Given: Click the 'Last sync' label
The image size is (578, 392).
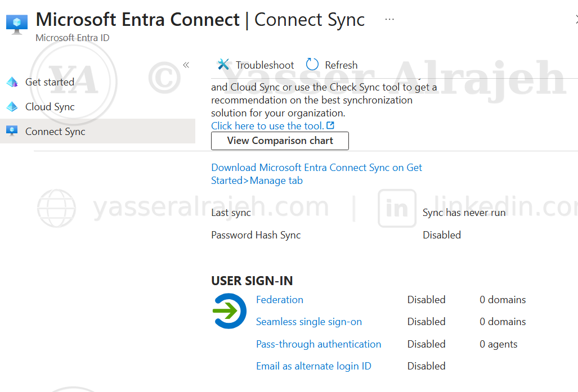Looking at the screenshot, I should point(231,213).
